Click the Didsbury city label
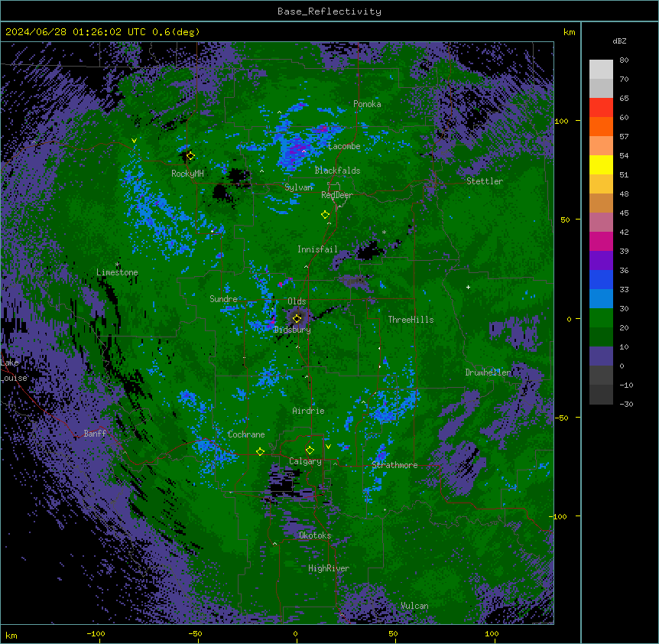This screenshot has height=644, width=659. pyautogui.click(x=293, y=330)
